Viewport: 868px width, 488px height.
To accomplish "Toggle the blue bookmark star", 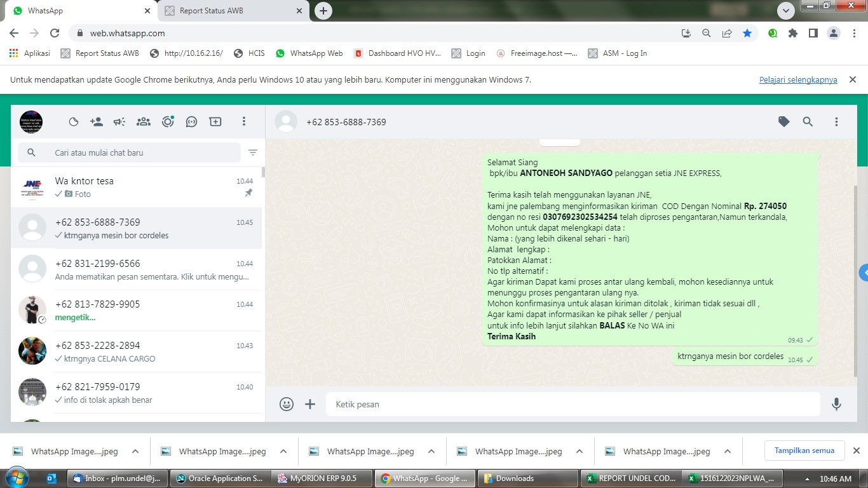I will click(x=747, y=33).
